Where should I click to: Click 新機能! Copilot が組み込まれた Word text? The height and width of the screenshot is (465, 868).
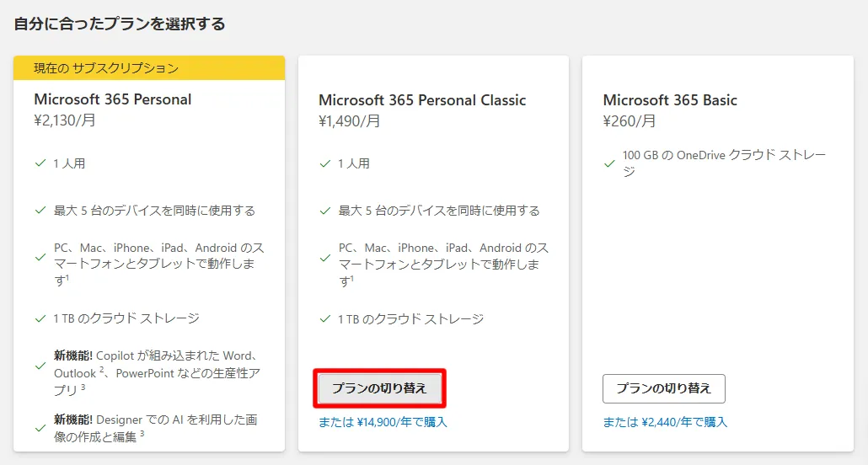157,372
